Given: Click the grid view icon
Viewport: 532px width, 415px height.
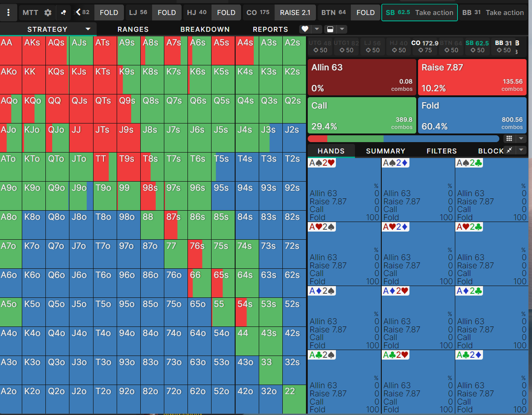Looking at the screenshot, I should [509, 138].
